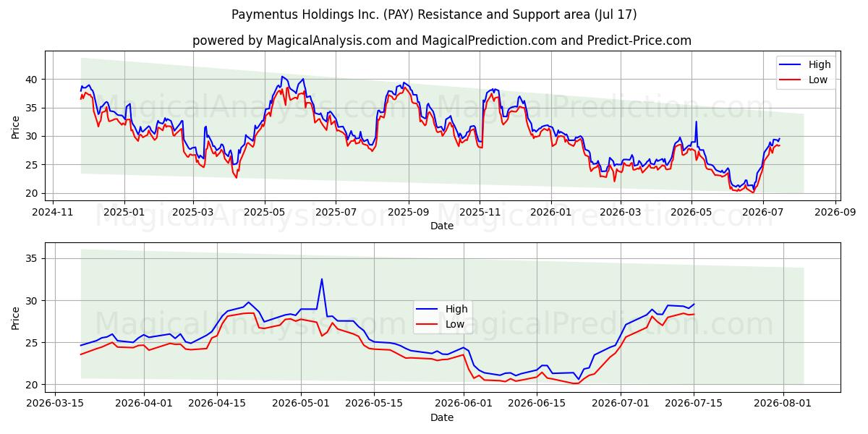Screen dimensions: 868x434
Task: Click the 2025-11 tick label, top chart
Action: pos(480,213)
